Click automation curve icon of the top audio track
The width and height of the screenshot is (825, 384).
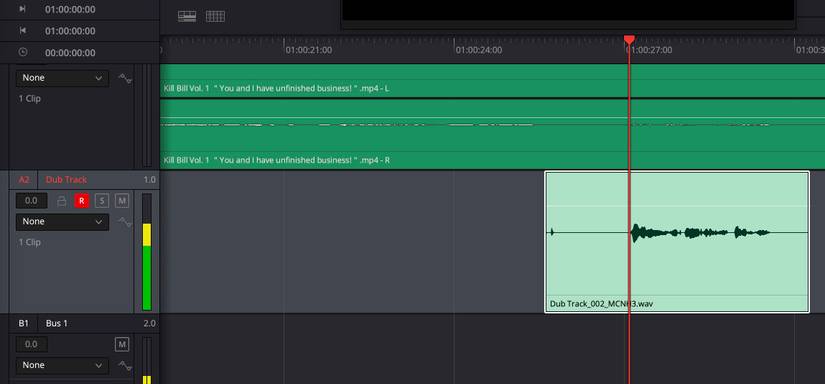point(125,78)
